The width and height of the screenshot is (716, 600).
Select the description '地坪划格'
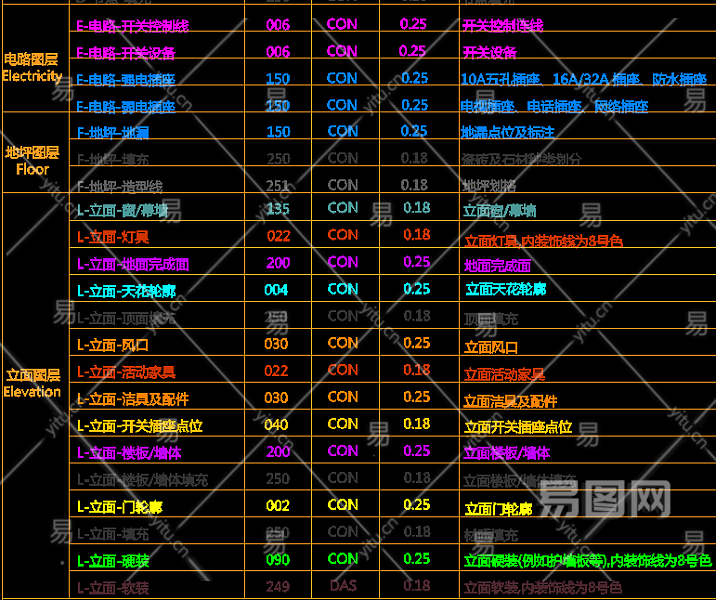[x=489, y=186]
